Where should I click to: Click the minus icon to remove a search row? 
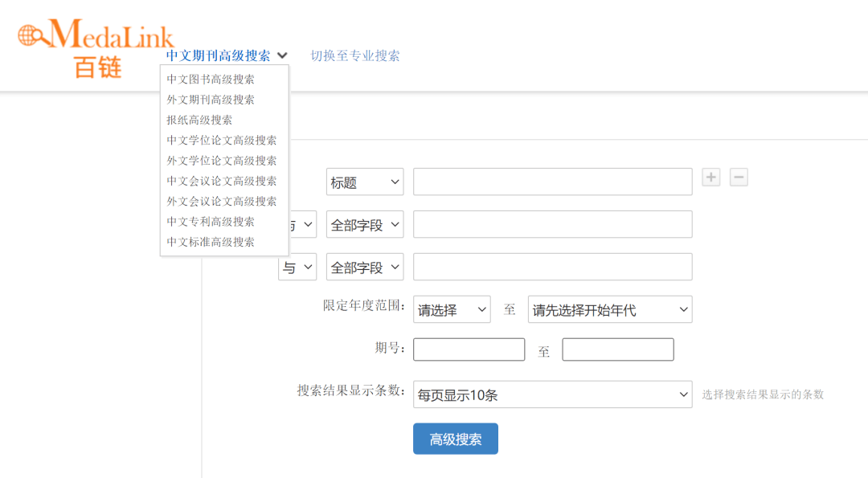(x=739, y=177)
